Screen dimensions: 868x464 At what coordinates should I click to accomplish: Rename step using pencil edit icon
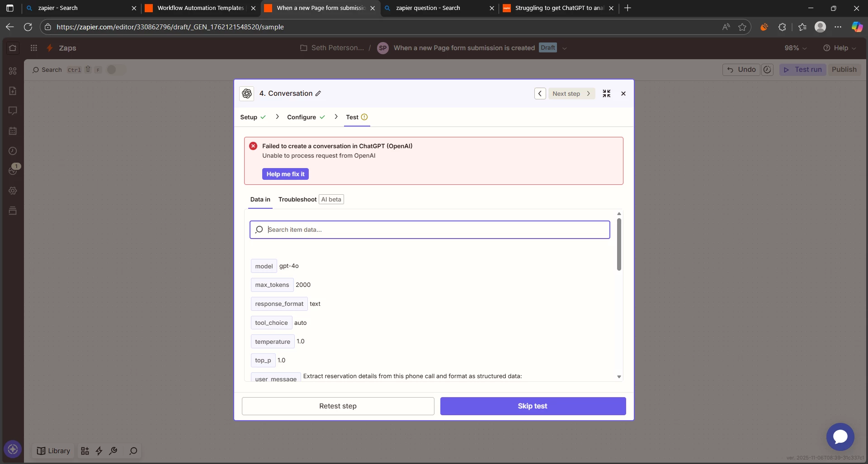(318, 94)
